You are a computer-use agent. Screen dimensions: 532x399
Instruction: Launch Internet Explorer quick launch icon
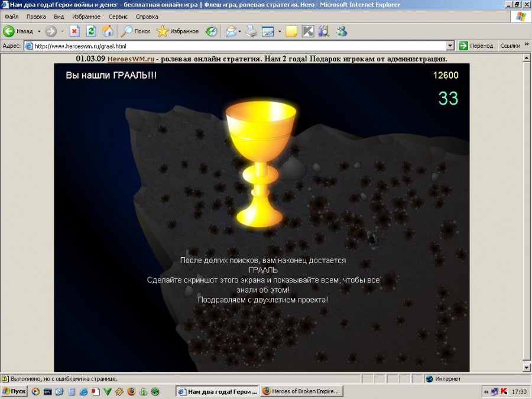point(83,391)
